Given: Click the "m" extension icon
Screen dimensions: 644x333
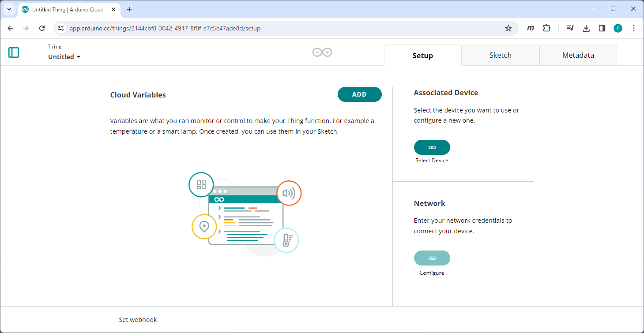Looking at the screenshot, I should click(x=530, y=28).
